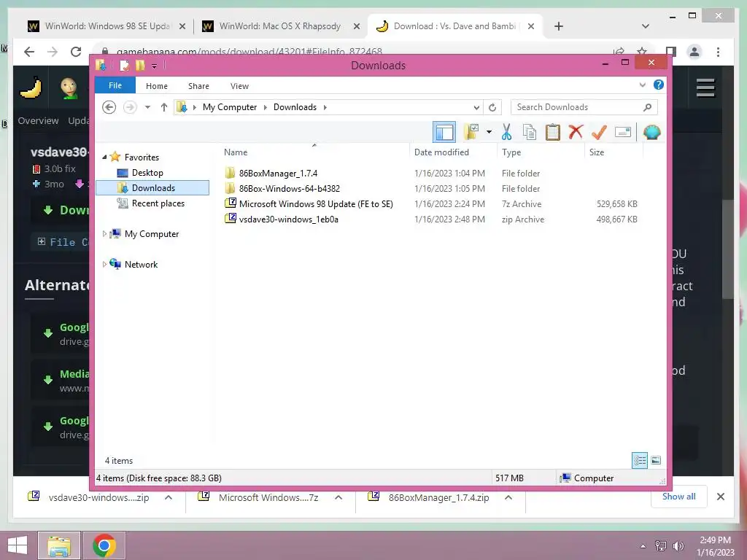Click Explorer Forward arrow button

point(130,107)
